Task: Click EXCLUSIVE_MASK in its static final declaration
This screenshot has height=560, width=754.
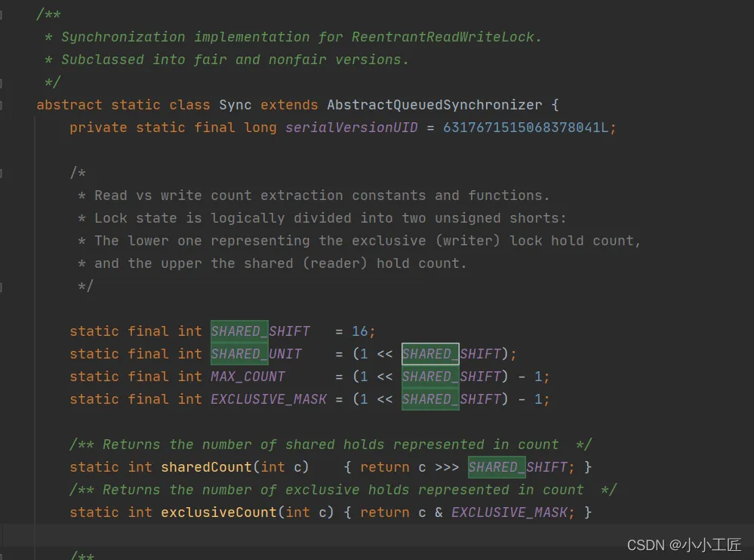Action: [269, 399]
